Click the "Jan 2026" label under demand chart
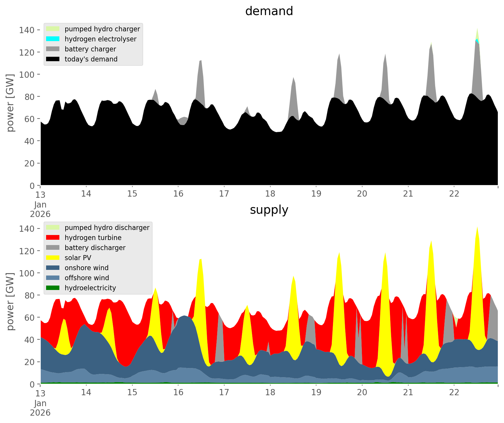 [40, 209]
